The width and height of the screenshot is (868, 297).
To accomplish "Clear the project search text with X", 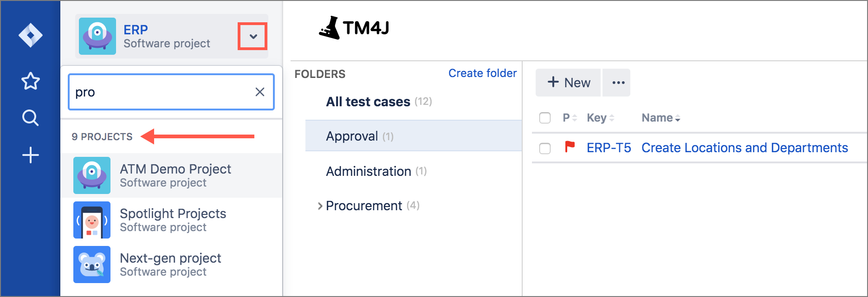I will (x=260, y=92).
